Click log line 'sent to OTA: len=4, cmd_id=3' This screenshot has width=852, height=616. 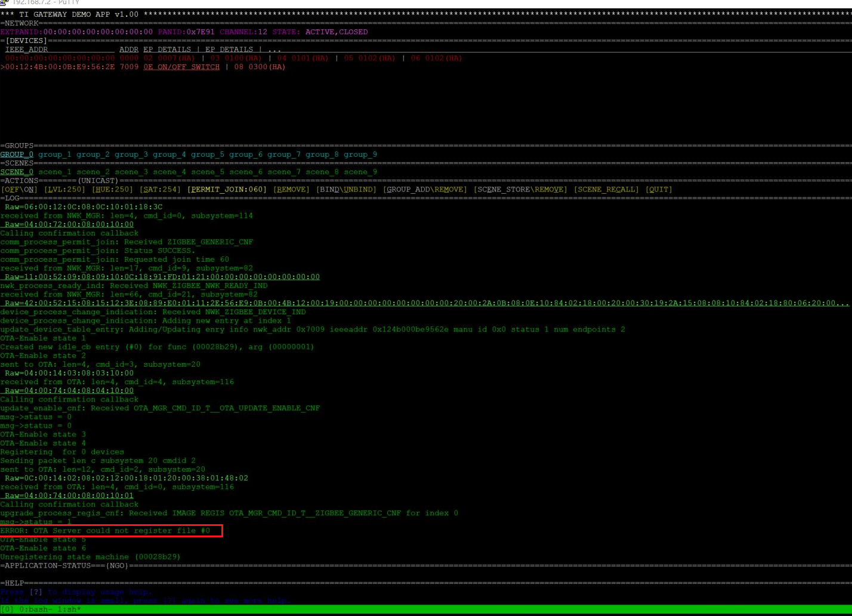100,364
